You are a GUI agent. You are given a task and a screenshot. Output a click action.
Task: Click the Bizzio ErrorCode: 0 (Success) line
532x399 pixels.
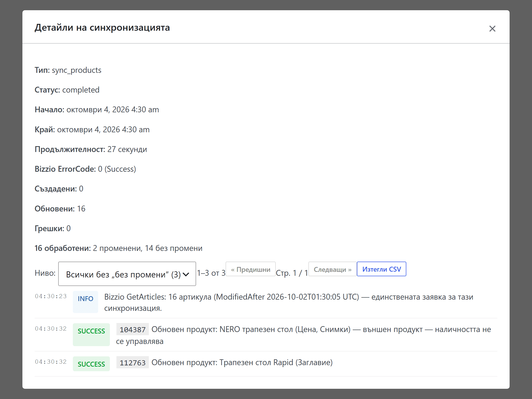(85, 169)
